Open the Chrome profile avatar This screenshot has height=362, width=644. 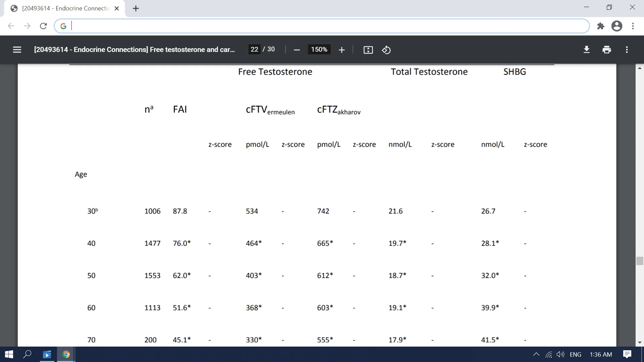coord(616,26)
